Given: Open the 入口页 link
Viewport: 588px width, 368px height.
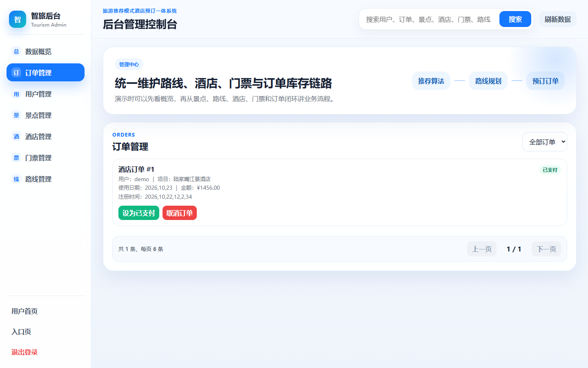Looking at the screenshot, I should [x=21, y=332].
